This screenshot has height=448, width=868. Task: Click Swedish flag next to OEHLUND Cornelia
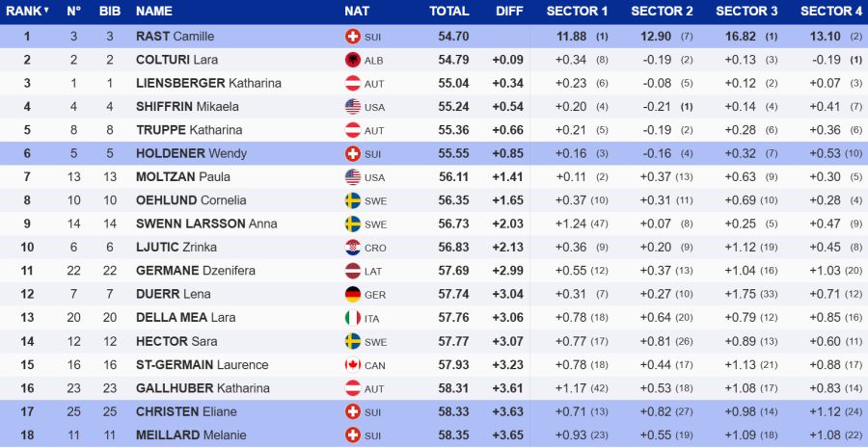352,200
